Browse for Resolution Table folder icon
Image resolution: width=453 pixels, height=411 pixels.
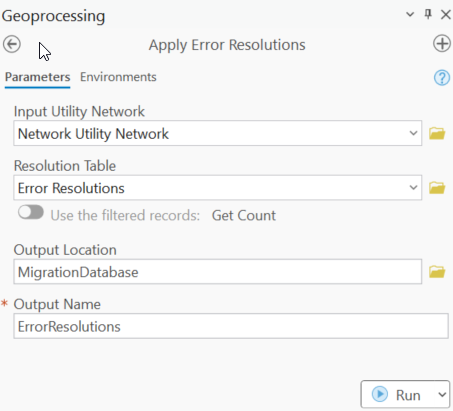[437, 188]
